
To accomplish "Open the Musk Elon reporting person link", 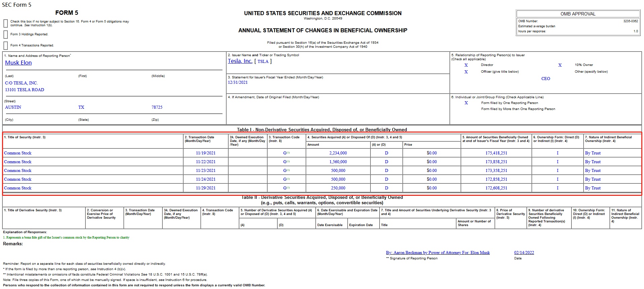I will [18, 63].
